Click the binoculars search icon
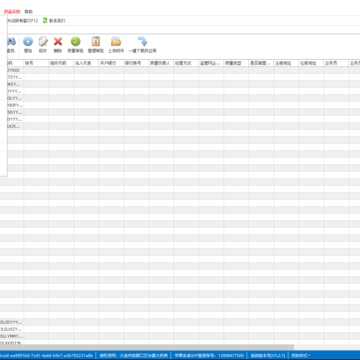 point(11,42)
